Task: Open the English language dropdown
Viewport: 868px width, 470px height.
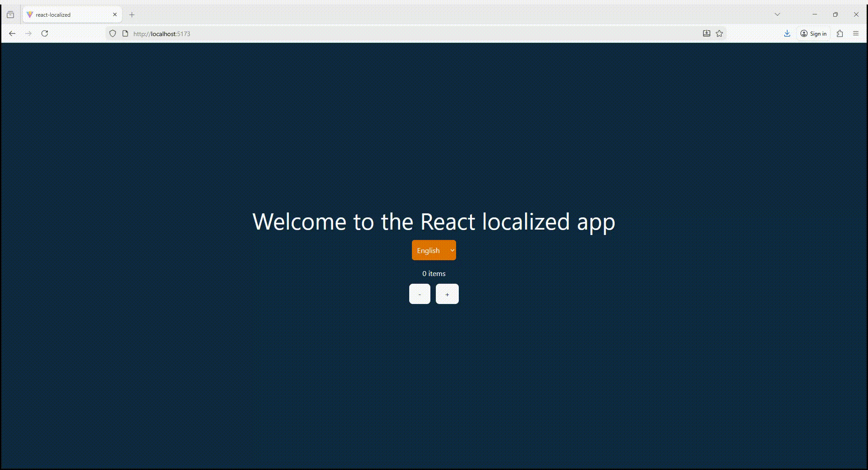Action: click(434, 250)
